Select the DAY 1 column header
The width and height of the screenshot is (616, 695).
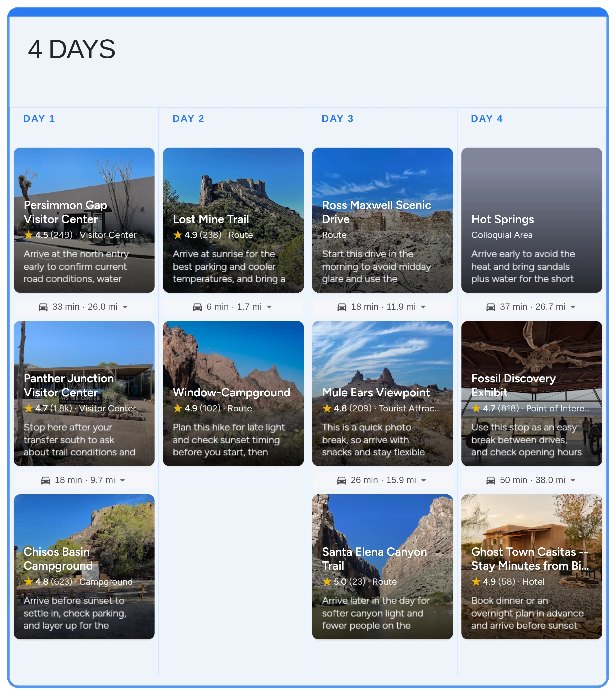click(39, 119)
